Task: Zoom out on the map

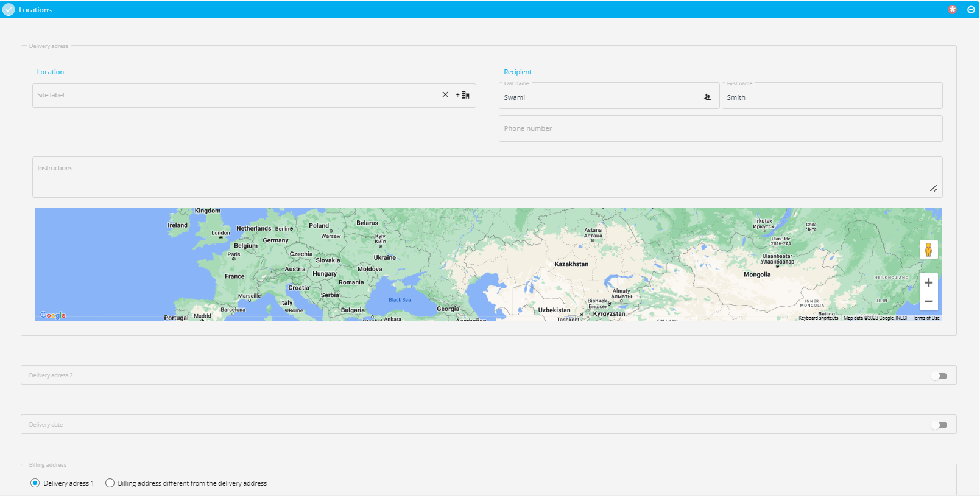Action: [928, 301]
